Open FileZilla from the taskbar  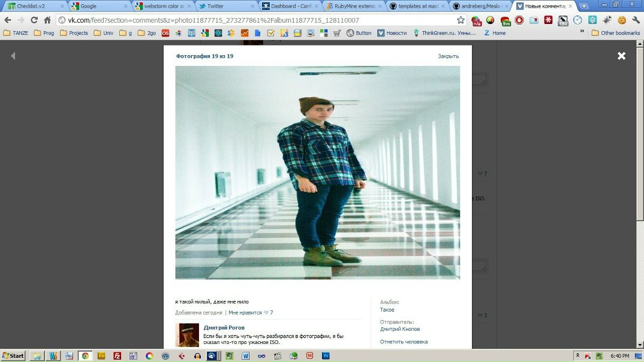(118, 355)
